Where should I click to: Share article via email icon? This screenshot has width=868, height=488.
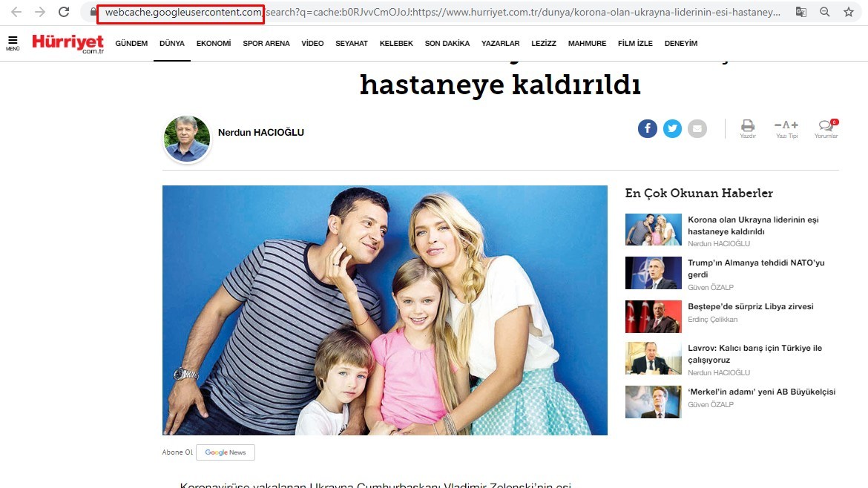[697, 128]
